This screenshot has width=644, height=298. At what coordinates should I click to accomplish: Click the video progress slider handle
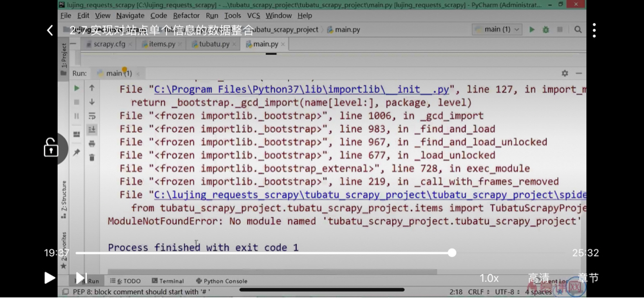pos(452,253)
